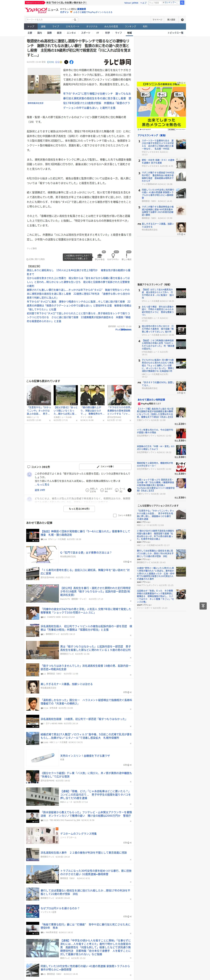This screenshot has width=210, height=980.
Task: Open settings gear icon near 購入履歴
Action: (x=182, y=19)
